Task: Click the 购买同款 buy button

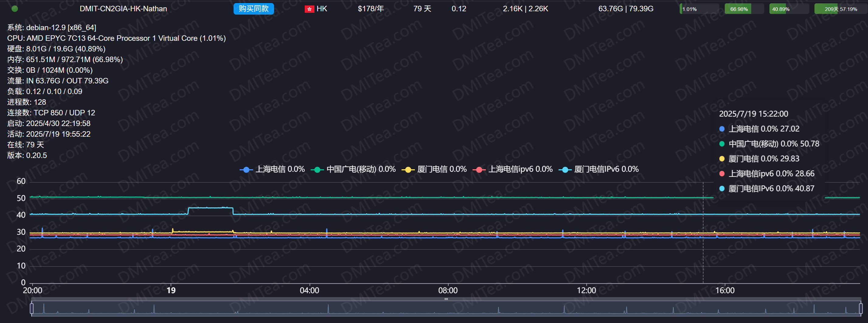Action: (x=253, y=9)
